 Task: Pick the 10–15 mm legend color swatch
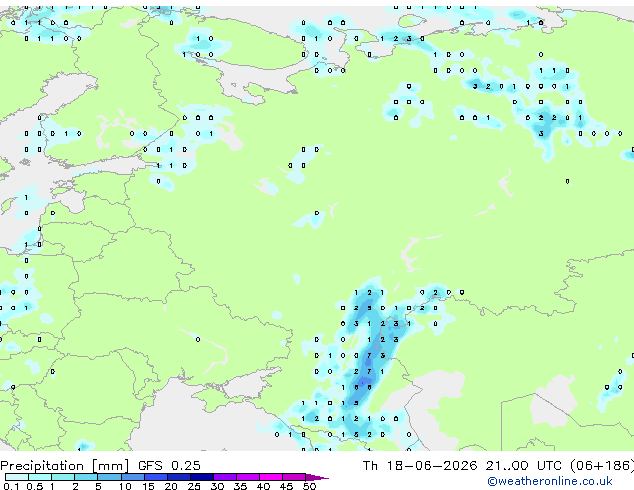coord(133,477)
